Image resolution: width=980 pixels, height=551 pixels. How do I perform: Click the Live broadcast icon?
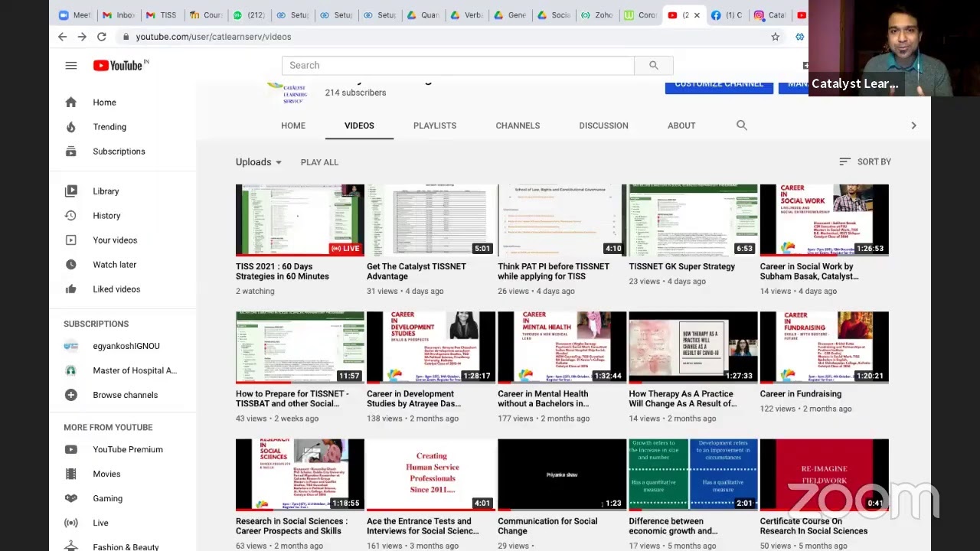click(x=71, y=523)
